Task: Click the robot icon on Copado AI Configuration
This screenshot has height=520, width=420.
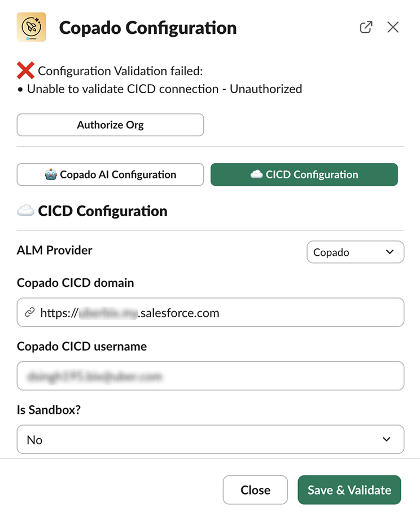Action: click(x=51, y=175)
